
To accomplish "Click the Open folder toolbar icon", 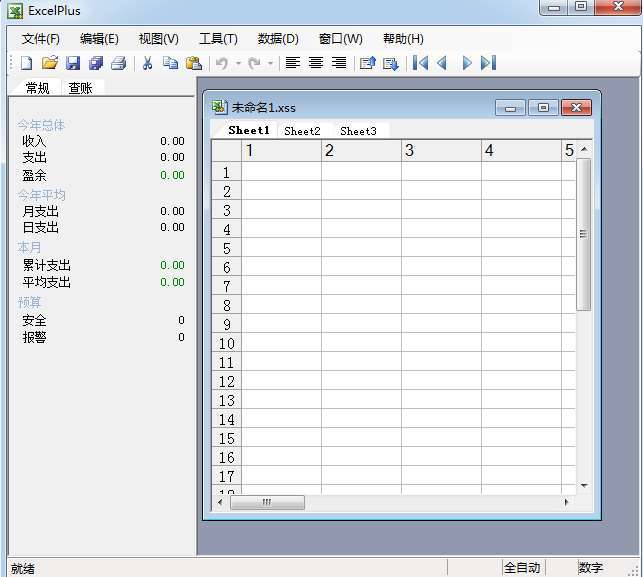I will [49, 63].
